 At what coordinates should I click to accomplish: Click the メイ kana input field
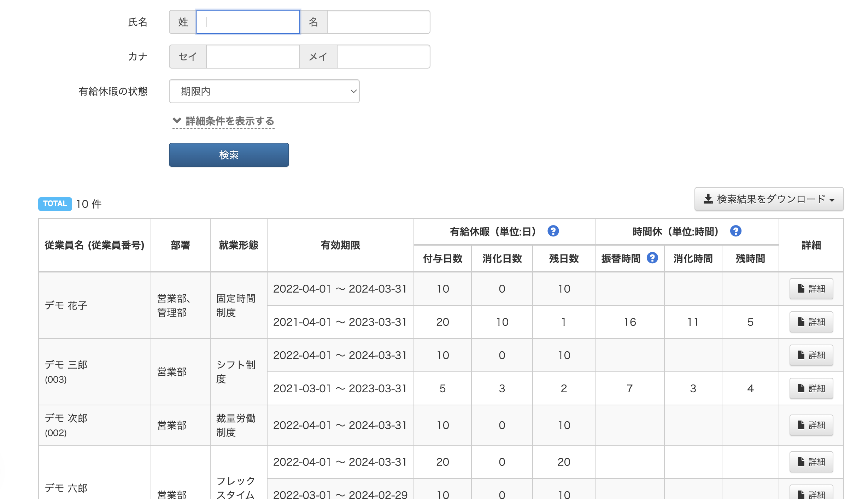coord(383,57)
